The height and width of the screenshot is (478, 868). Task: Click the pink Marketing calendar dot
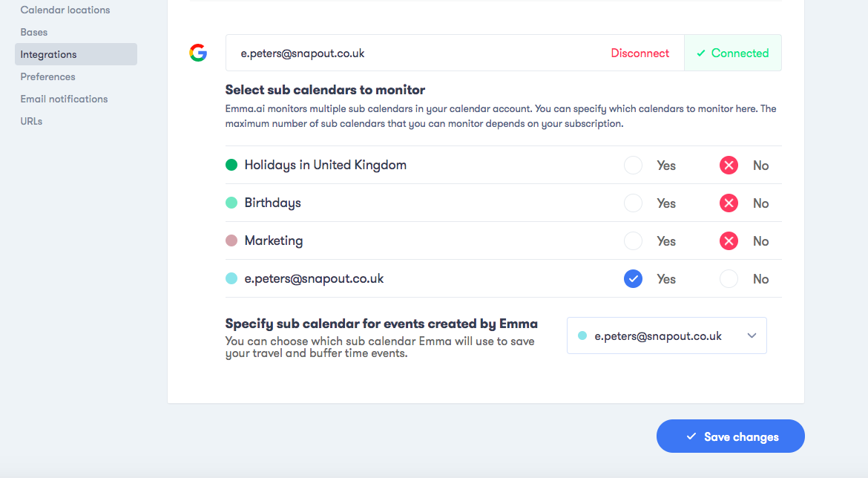(231, 240)
